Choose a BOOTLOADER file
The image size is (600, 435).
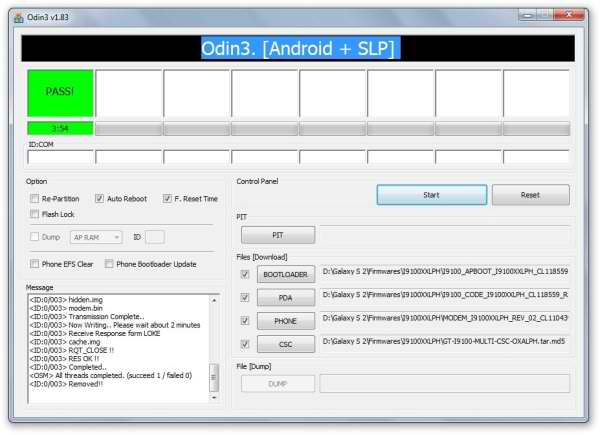[x=286, y=274]
